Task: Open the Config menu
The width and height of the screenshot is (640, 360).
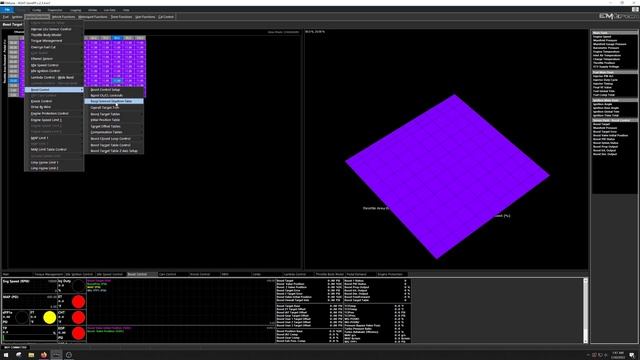Action: [36, 10]
